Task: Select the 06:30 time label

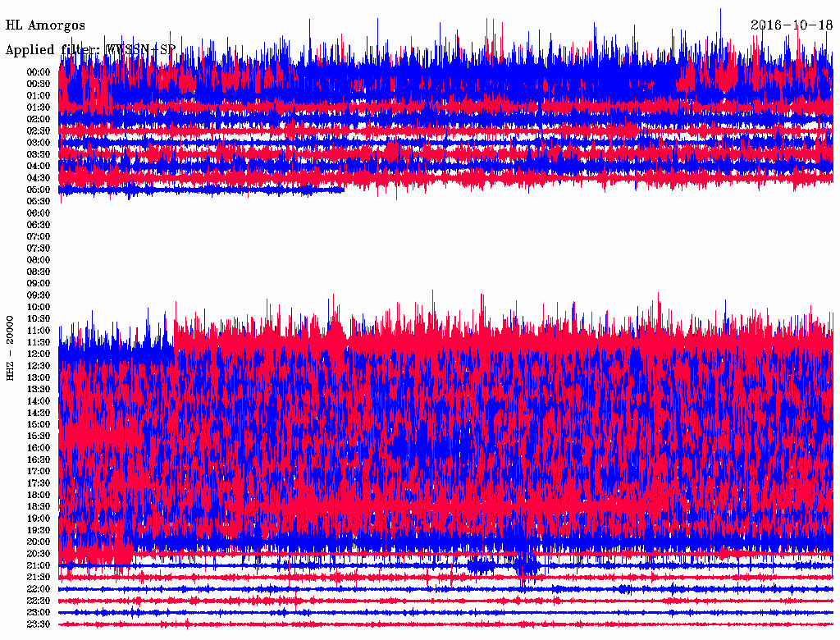Action: 39,225
